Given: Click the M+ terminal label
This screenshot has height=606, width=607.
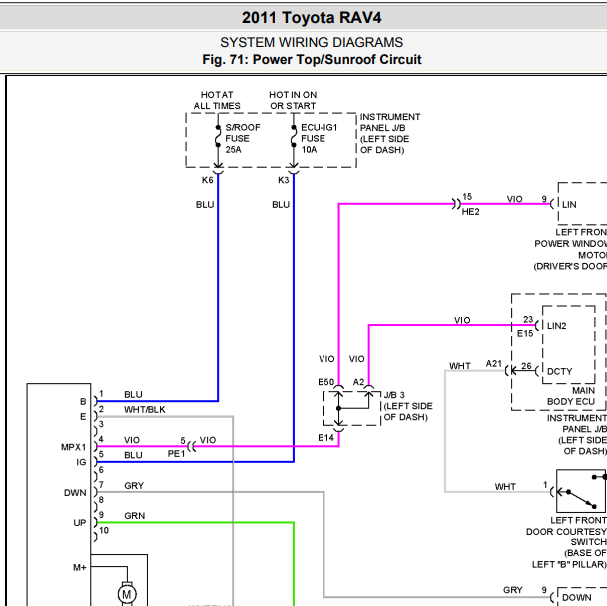Looking at the screenshot, I should tap(80, 568).
